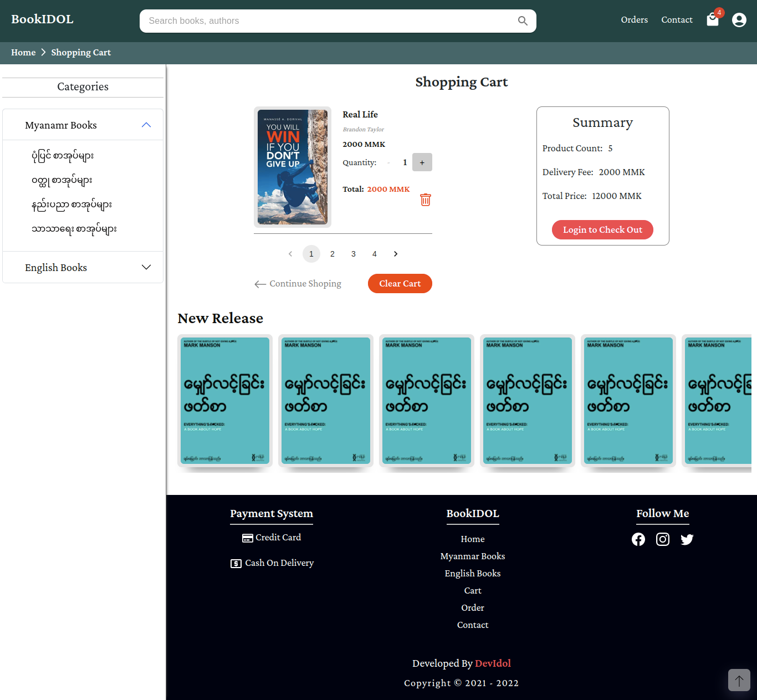
Task: Select cart page 3
Action: click(x=354, y=254)
